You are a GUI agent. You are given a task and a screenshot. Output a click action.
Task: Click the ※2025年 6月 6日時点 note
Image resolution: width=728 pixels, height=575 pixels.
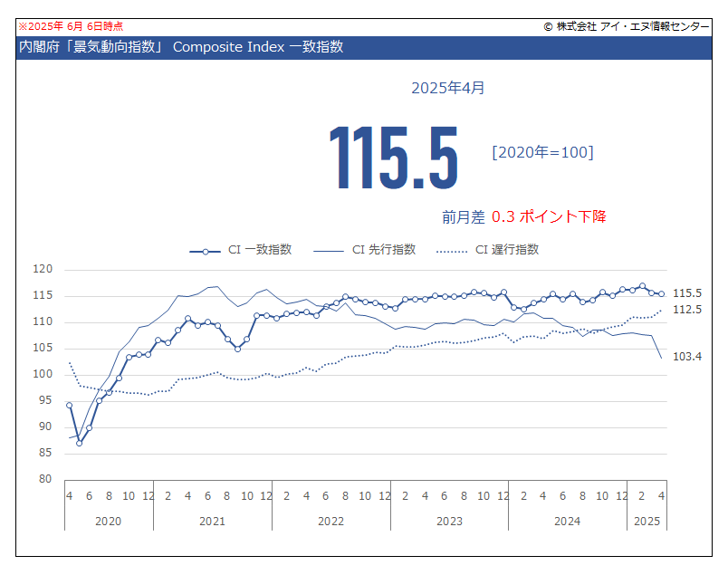click(71, 26)
